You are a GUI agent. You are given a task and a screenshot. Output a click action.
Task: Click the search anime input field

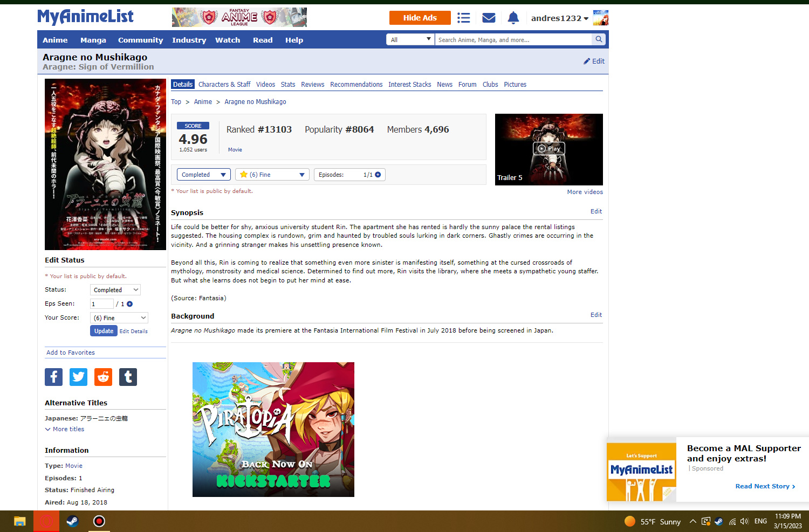coord(512,39)
